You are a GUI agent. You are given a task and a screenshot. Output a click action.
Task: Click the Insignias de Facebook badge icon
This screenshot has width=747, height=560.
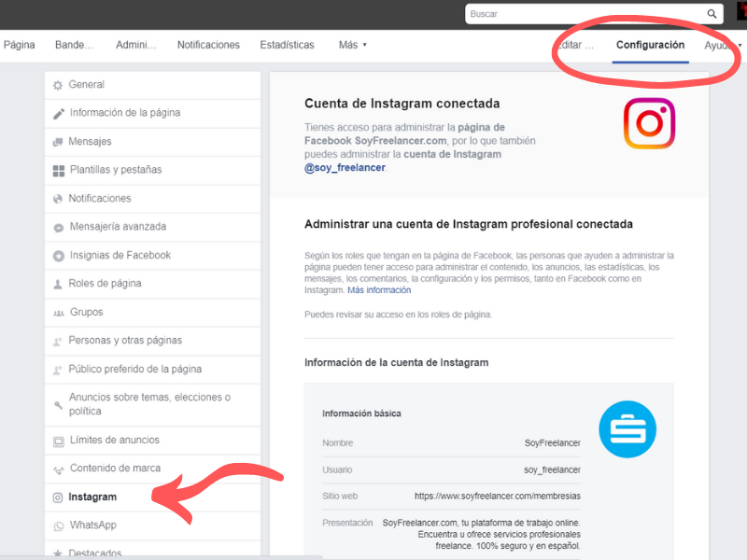click(x=59, y=256)
